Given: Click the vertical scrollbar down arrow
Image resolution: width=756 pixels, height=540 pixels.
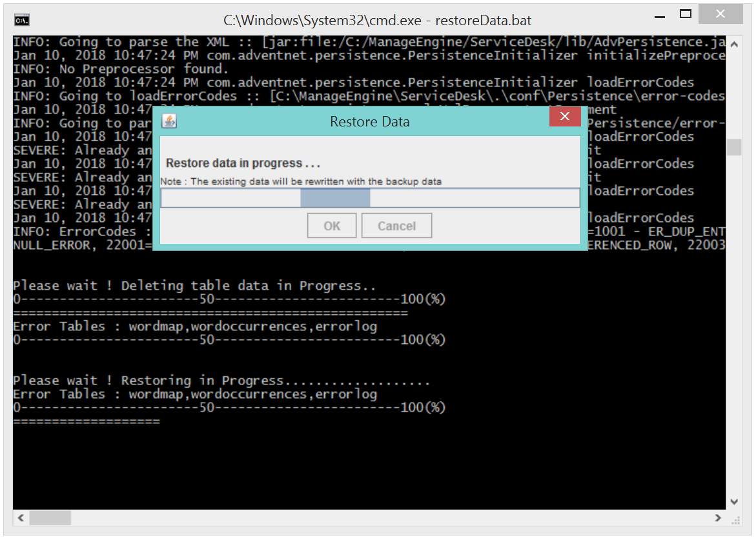Looking at the screenshot, I should [x=734, y=501].
